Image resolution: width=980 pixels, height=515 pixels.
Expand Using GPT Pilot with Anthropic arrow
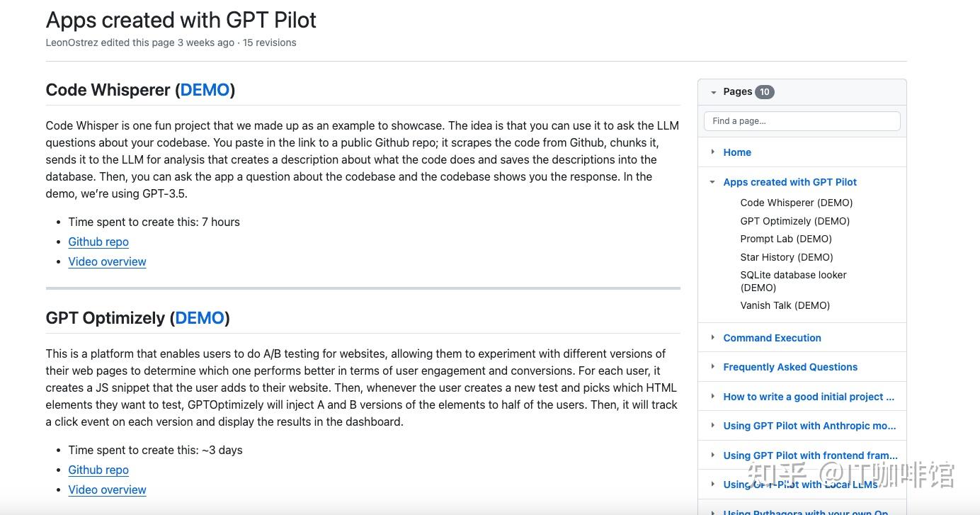point(713,426)
